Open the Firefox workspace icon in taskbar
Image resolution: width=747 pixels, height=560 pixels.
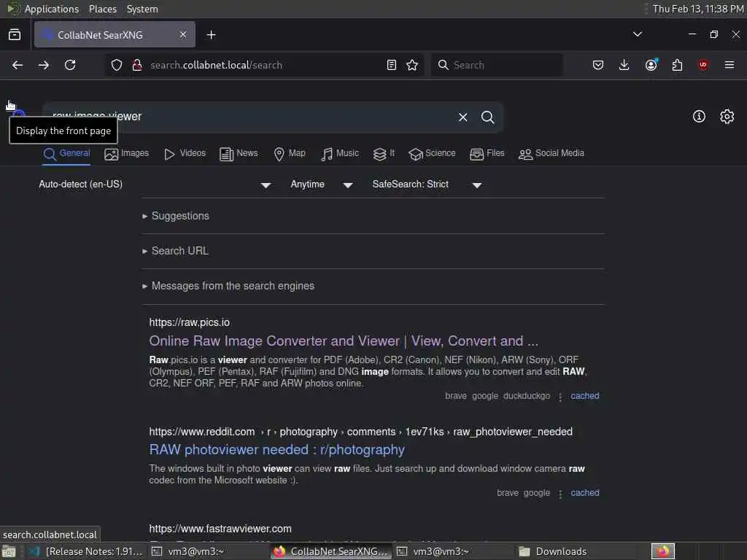click(663, 551)
